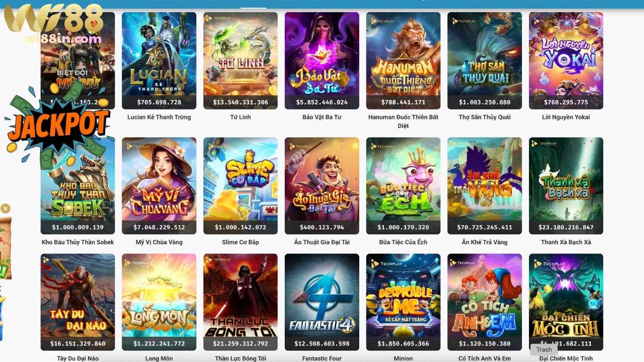
Task: Open Thanh Xà Bạch Xà game
Action: (566, 186)
